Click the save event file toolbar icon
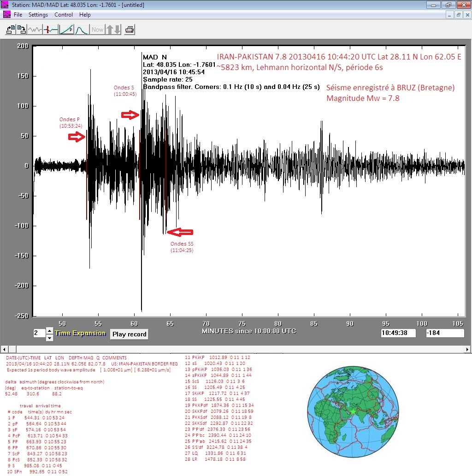 (21, 30)
